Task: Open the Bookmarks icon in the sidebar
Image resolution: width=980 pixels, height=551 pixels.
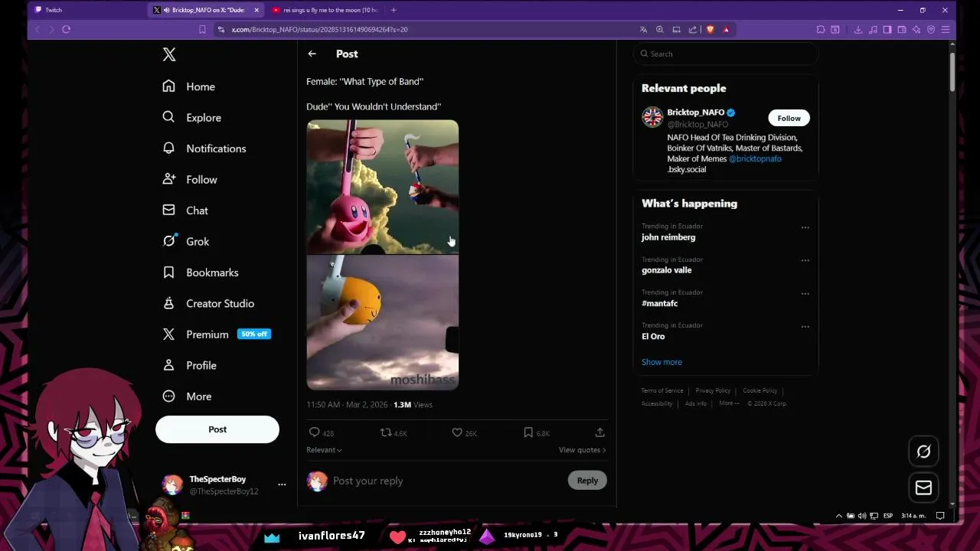Action: click(x=169, y=272)
